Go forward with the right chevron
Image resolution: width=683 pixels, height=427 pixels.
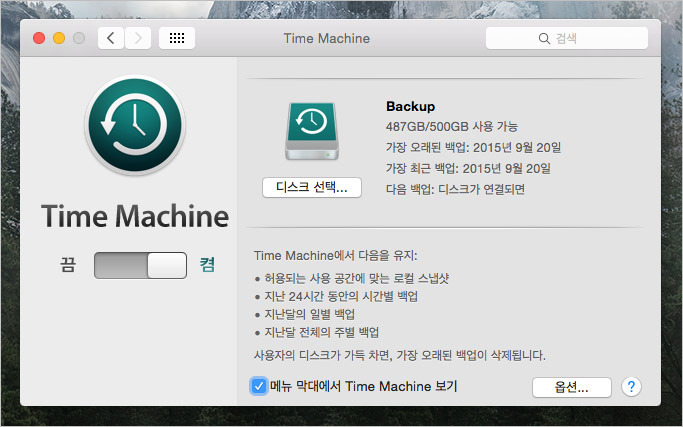click(x=138, y=38)
